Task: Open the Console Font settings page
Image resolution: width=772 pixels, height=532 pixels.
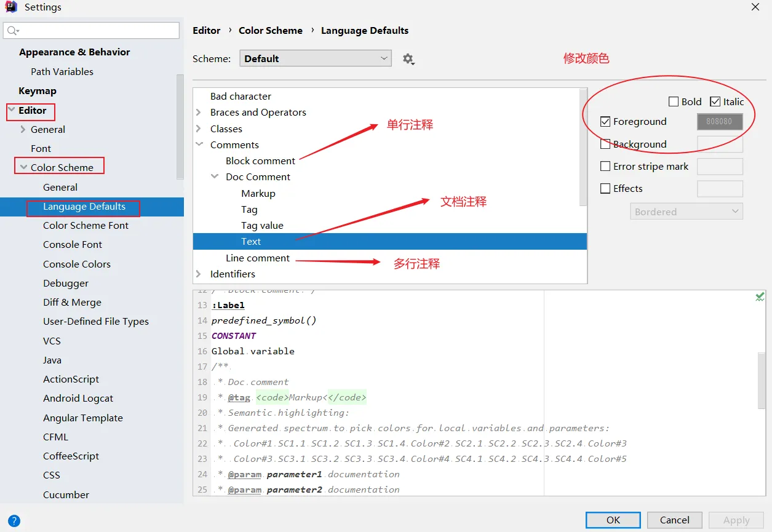Action: pos(73,245)
